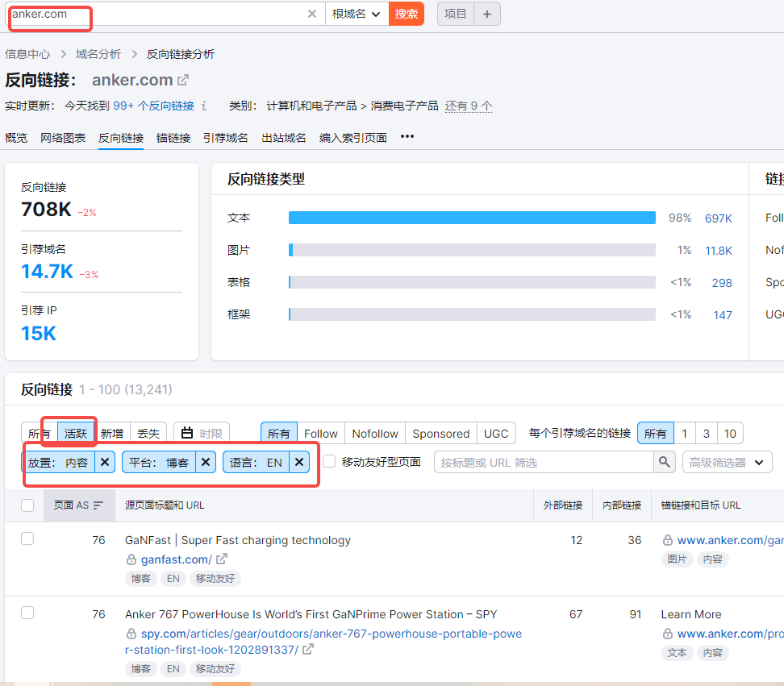Switch to 引荐域名 tab
The image size is (784, 686).
point(226,138)
